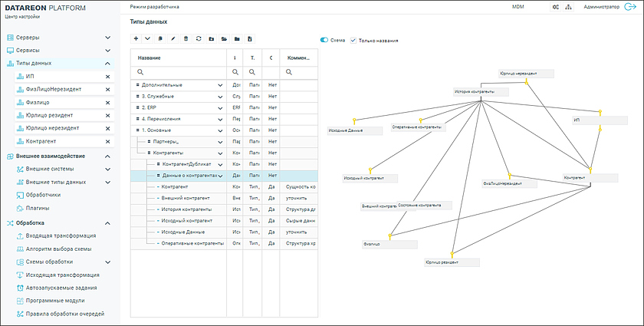Collapse the Типы данных sidebar section

click(108, 63)
